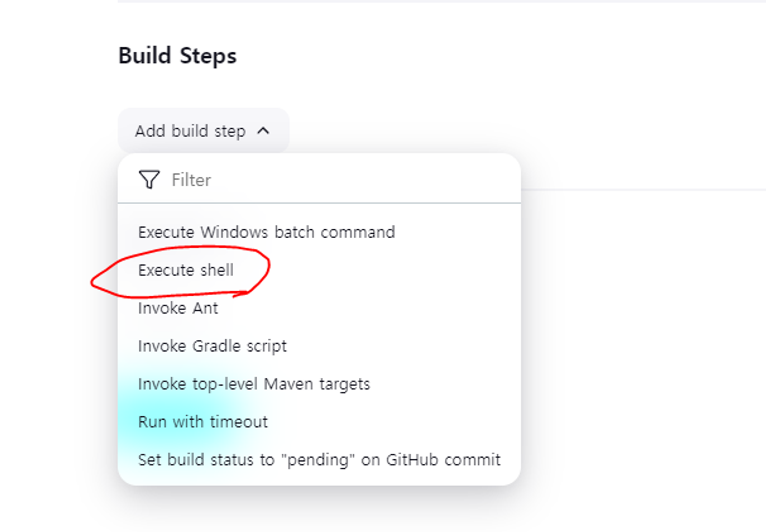Select Set build status to pending on GitHub commit

tap(319, 460)
